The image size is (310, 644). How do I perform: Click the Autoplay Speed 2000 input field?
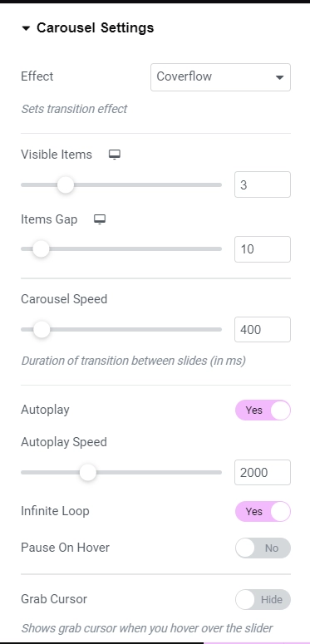point(263,472)
